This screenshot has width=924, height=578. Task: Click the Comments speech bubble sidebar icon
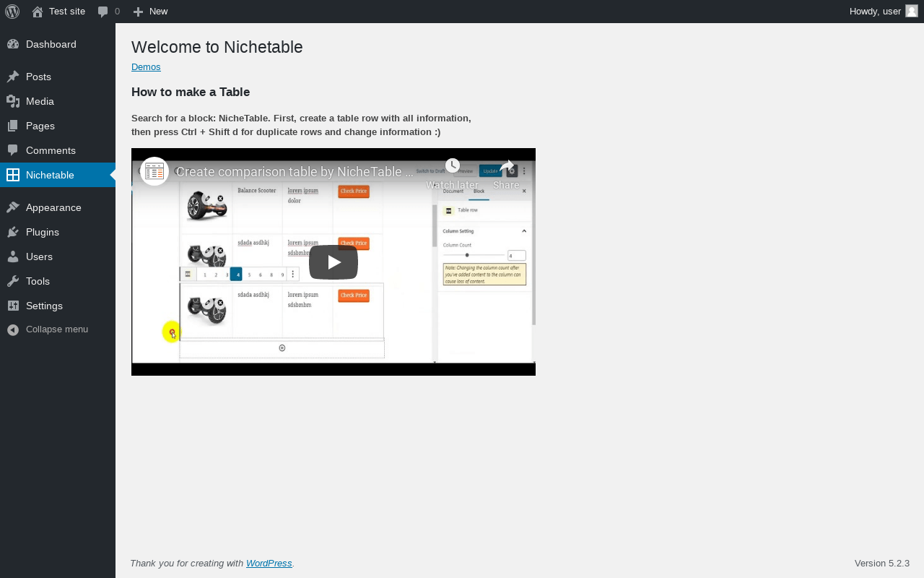click(x=13, y=150)
